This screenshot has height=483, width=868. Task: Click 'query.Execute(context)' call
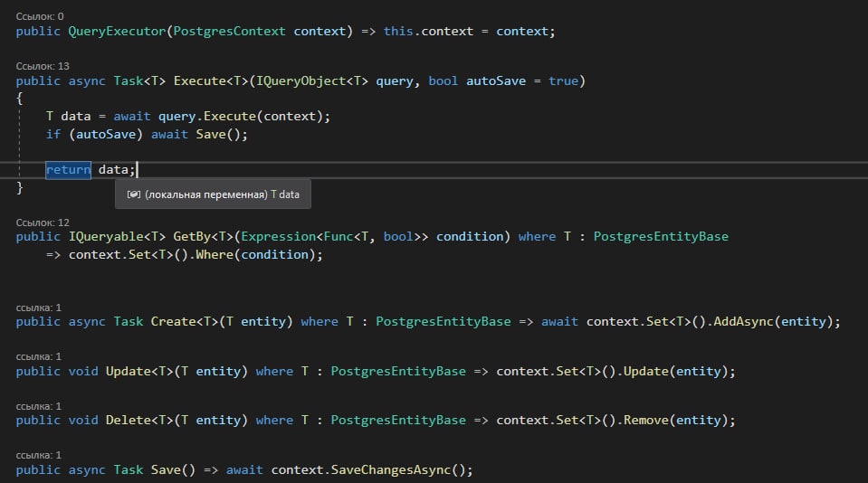(241, 116)
